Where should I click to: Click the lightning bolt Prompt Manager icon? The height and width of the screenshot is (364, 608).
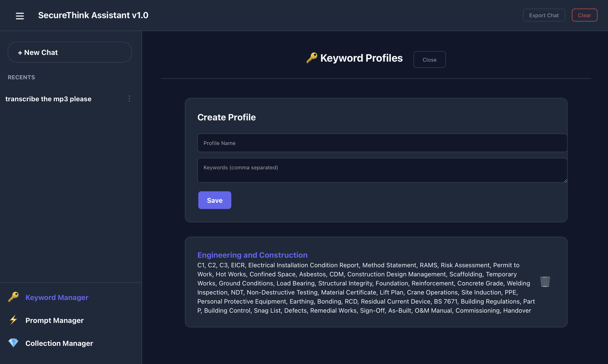(13, 320)
